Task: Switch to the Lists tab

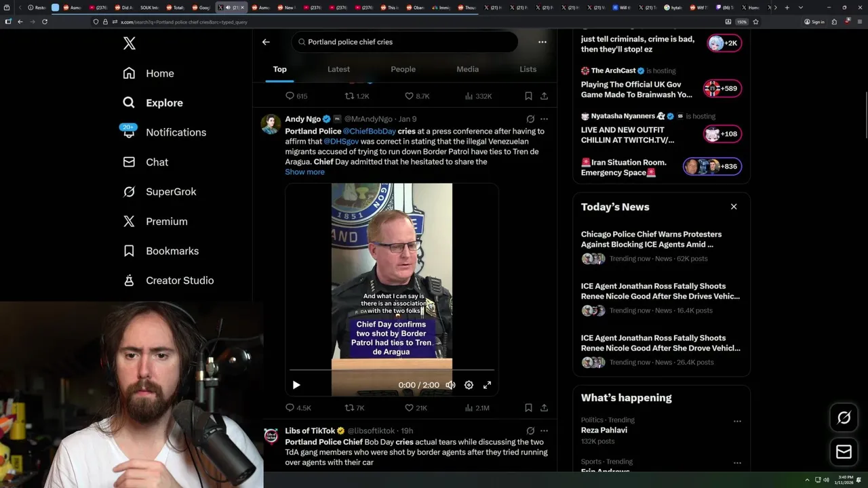Action: 528,69
